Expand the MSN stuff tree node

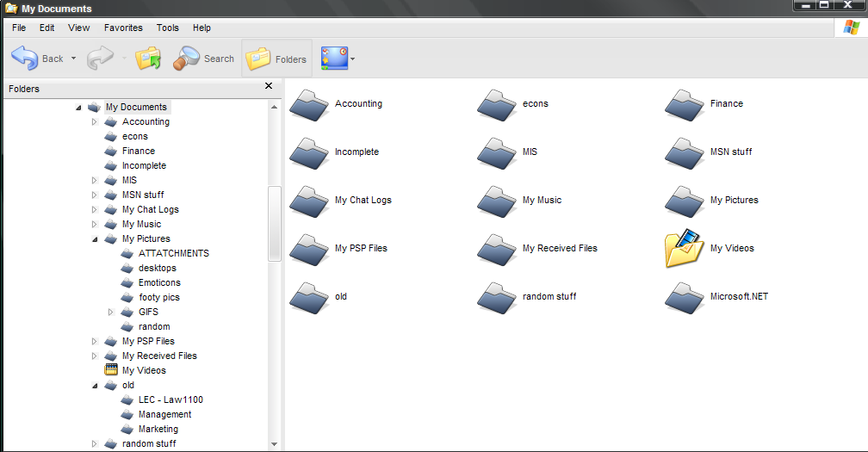click(x=95, y=195)
